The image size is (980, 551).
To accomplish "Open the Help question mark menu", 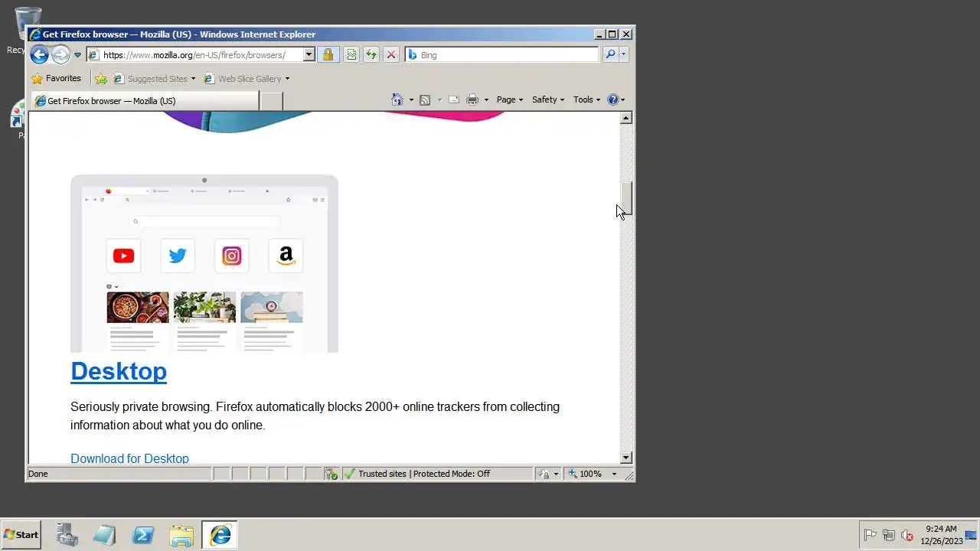I will (x=616, y=99).
